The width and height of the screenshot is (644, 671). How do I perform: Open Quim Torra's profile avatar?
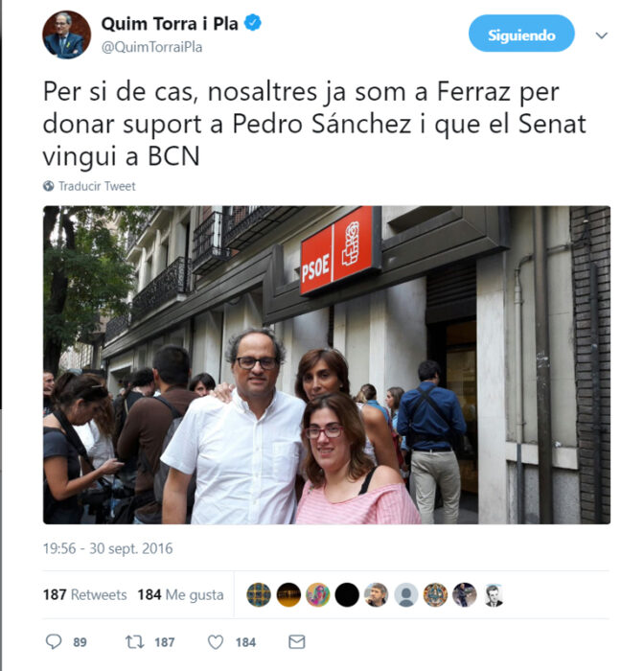point(66,35)
